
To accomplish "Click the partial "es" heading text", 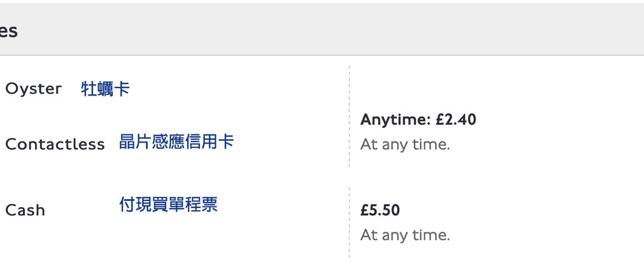I will tap(8, 31).
